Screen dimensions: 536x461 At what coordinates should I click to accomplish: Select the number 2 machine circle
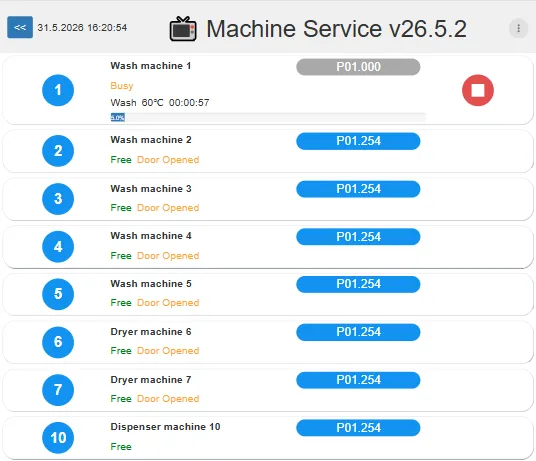tap(58, 151)
